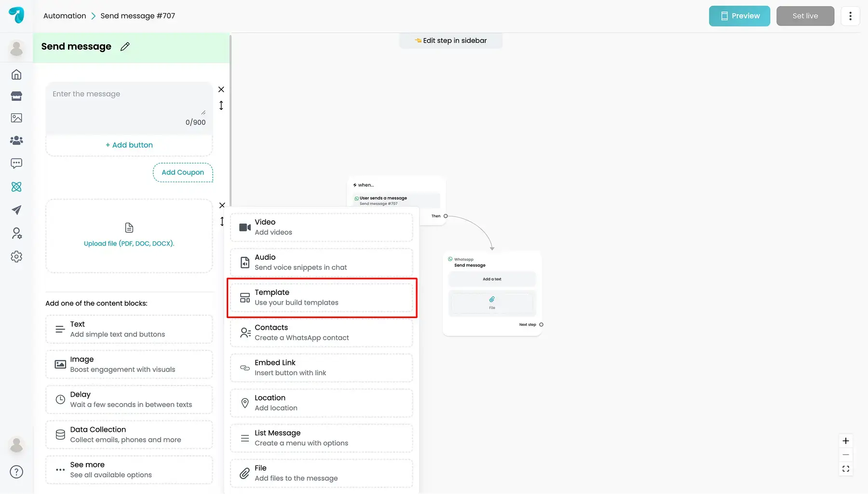Click Add a text in canvas node
Screen dimensions: 868x494
point(492,279)
